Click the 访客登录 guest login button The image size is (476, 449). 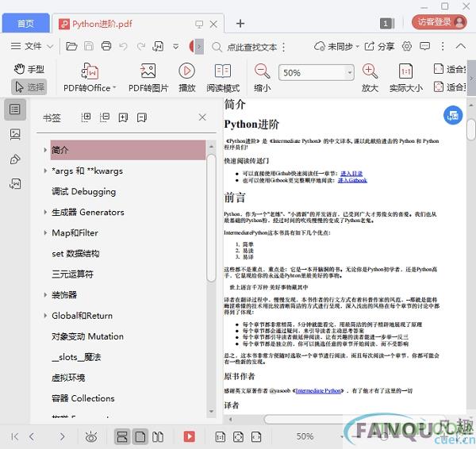coord(439,22)
